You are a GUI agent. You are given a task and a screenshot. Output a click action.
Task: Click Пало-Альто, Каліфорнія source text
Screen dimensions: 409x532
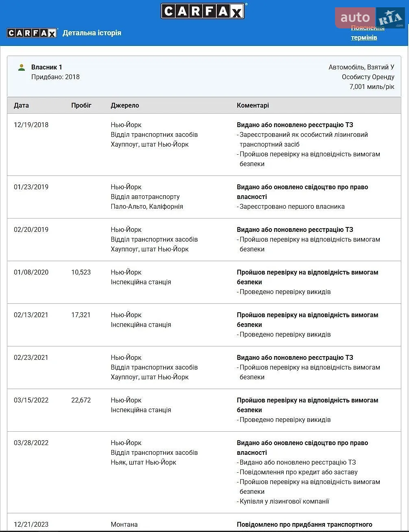pyautogui.click(x=147, y=207)
